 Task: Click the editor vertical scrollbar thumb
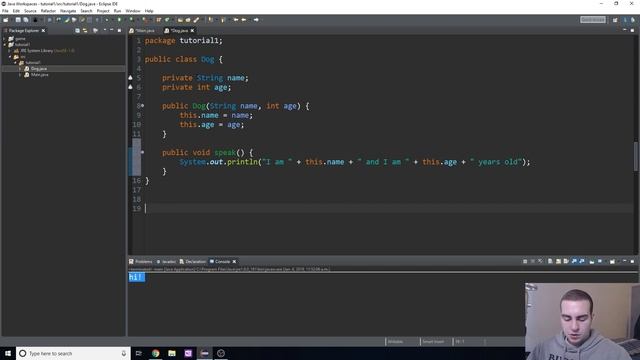coord(636,156)
